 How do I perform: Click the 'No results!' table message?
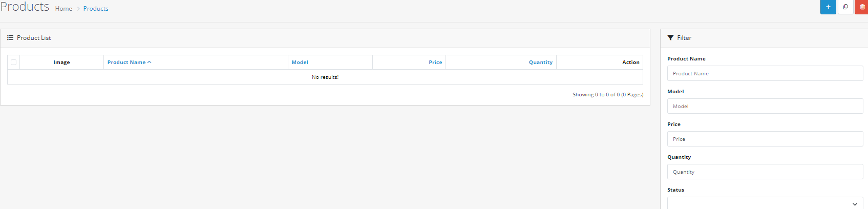(325, 77)
